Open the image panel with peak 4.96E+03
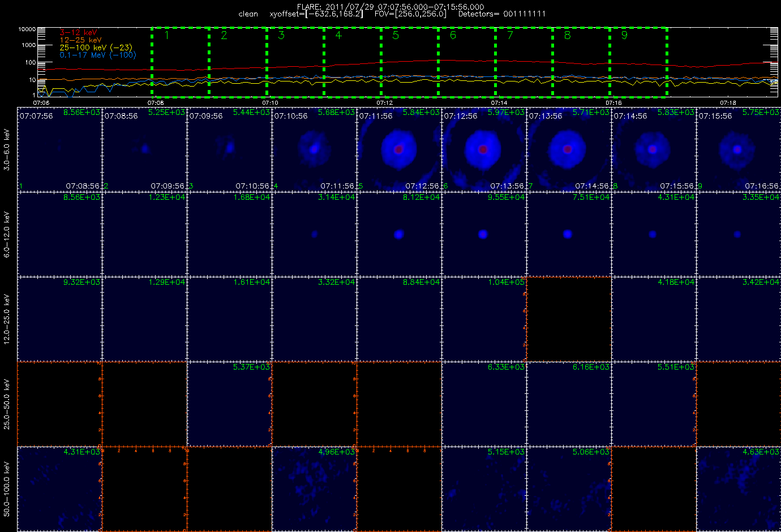This screenshot has height=532, width=781. (314, 488)
